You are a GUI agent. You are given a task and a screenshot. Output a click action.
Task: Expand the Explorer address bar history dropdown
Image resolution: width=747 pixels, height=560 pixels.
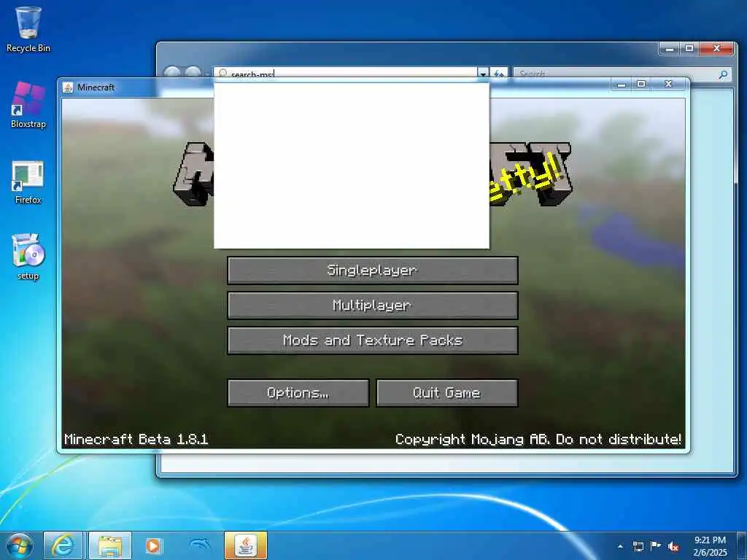[483, 74]
